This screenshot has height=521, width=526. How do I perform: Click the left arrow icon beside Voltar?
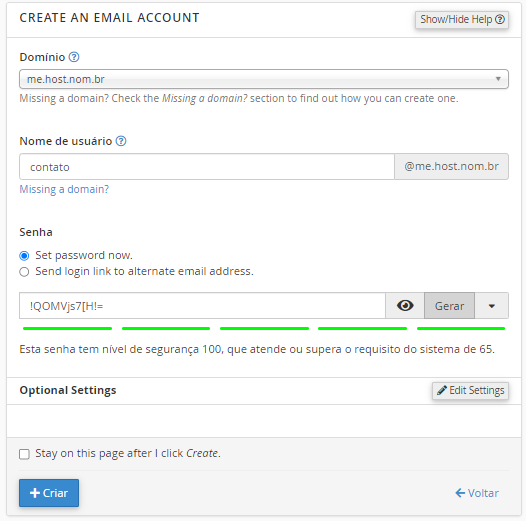[460, 493]
